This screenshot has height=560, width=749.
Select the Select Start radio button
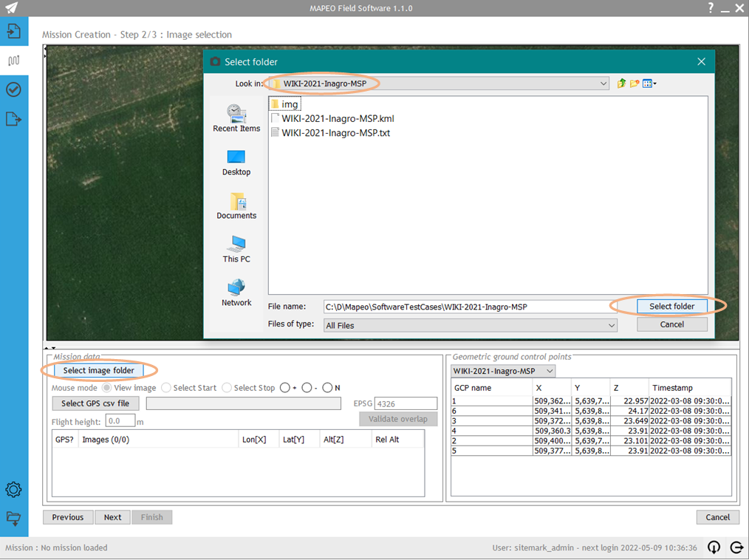point(166,388)
